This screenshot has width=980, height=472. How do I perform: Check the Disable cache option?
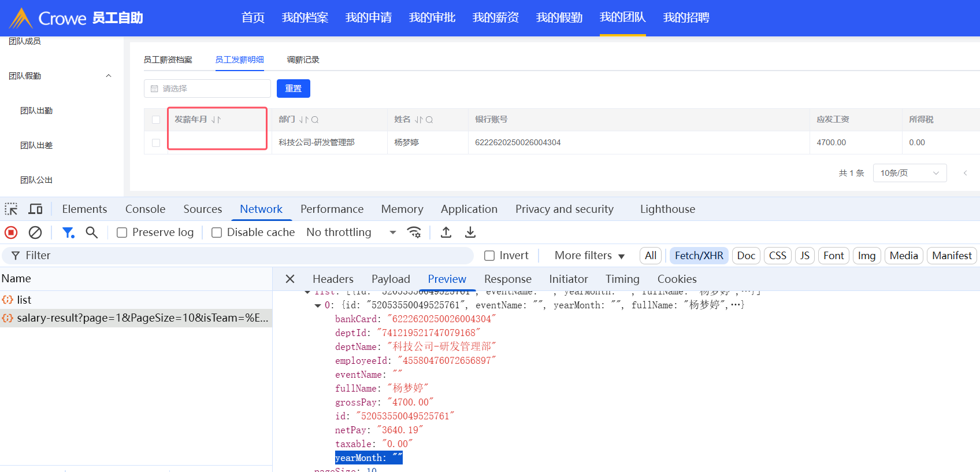point(217,233)
